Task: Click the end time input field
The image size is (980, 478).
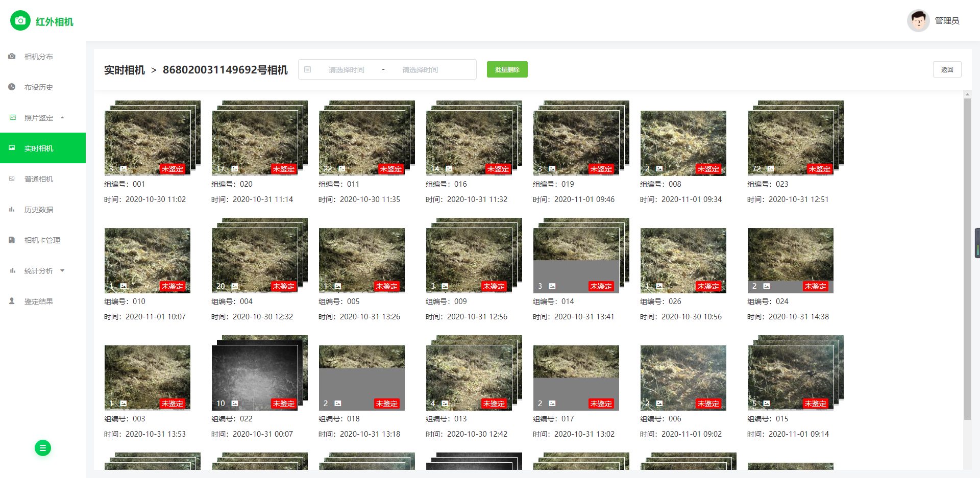Action: pyautogui.click(x=420, y=69)
